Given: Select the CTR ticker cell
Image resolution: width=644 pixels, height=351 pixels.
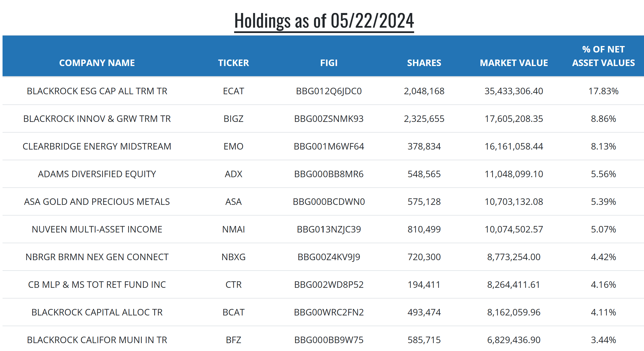Looking at the screenshot, I should [x=233, y=285].
